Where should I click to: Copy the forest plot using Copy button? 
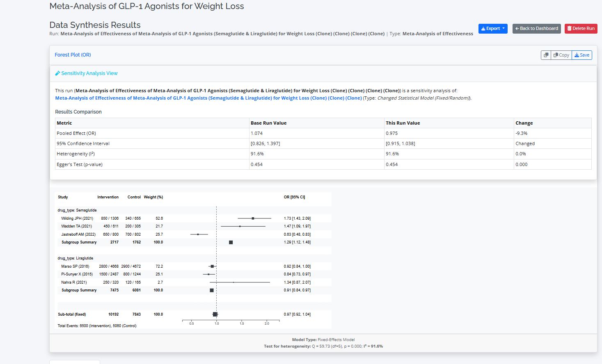[x=561, y=55]
